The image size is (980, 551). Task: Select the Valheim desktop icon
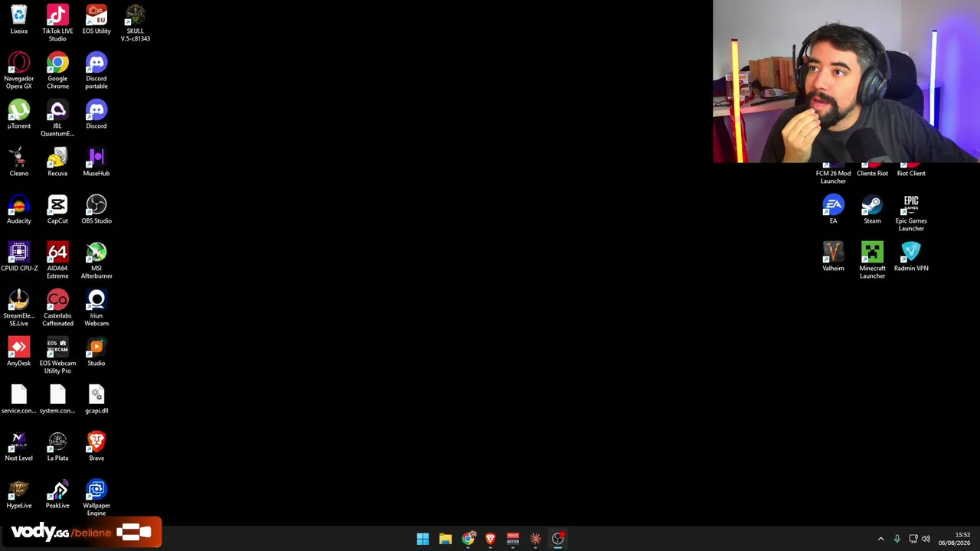click(x=833, y=253)
